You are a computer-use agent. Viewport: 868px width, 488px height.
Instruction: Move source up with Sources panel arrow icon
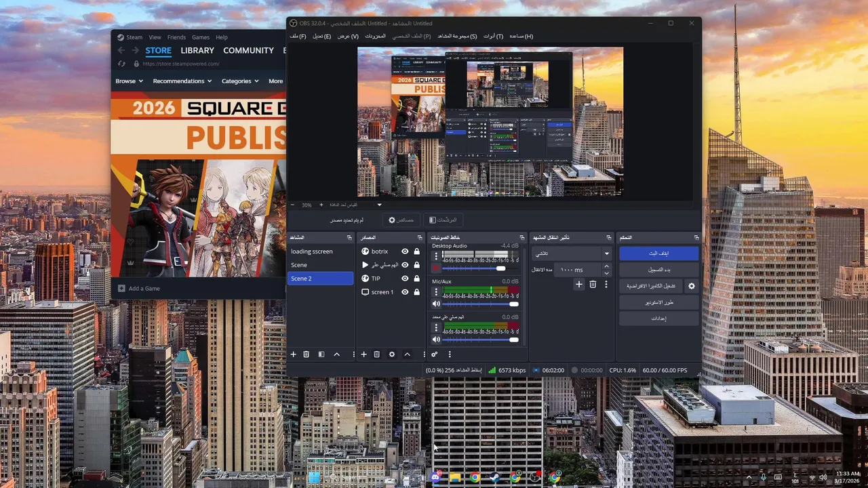pyautogui.click(x=407, y=354)
